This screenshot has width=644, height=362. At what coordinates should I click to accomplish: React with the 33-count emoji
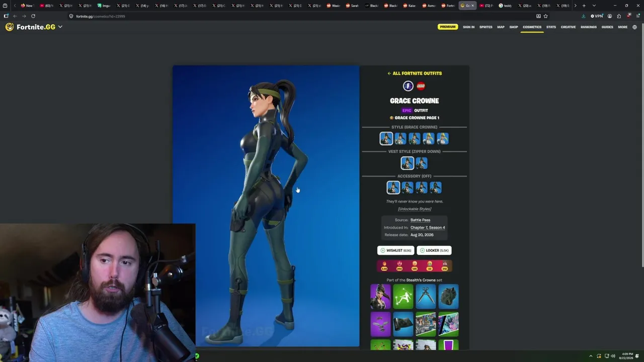tap(430, 265)
